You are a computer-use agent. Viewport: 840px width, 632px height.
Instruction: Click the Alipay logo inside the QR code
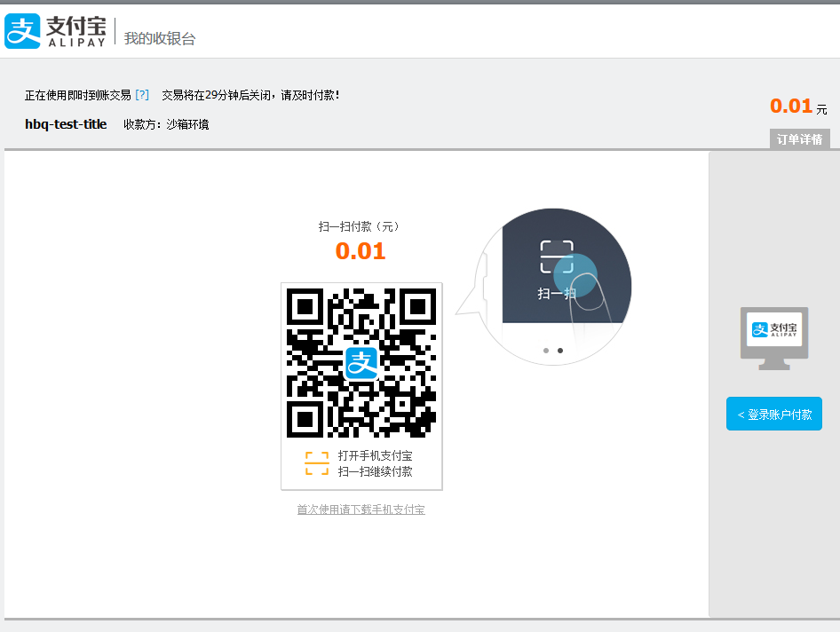pyautogui.click(x=361, y=363)
